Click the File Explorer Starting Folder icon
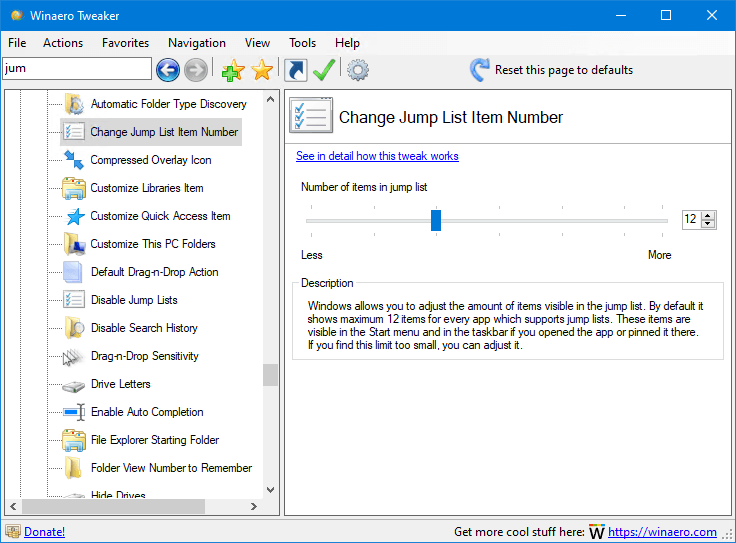This screenshot has width=736, height=543. point(74,440)
